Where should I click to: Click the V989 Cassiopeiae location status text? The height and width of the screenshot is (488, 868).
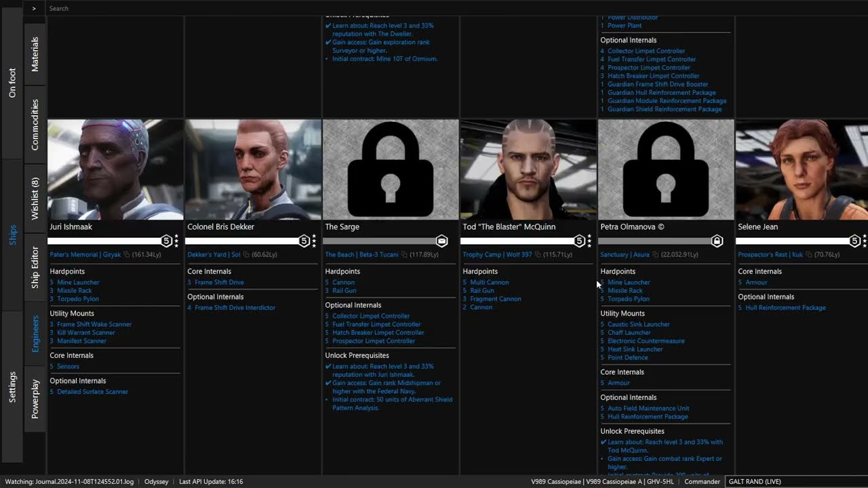tap(603, 481)
